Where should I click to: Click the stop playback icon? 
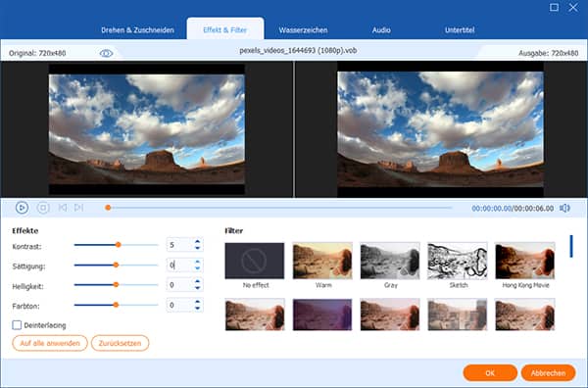(43, 208)
